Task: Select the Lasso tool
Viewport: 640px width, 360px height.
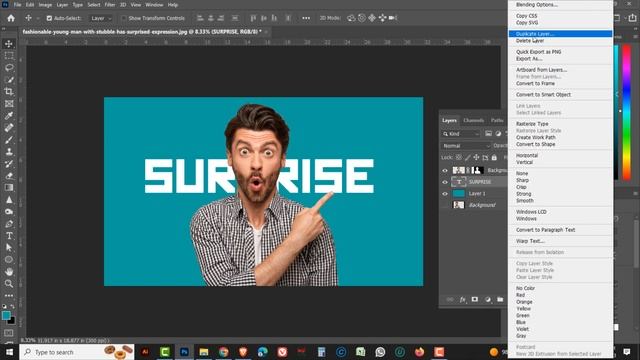Action: (9, 67)
